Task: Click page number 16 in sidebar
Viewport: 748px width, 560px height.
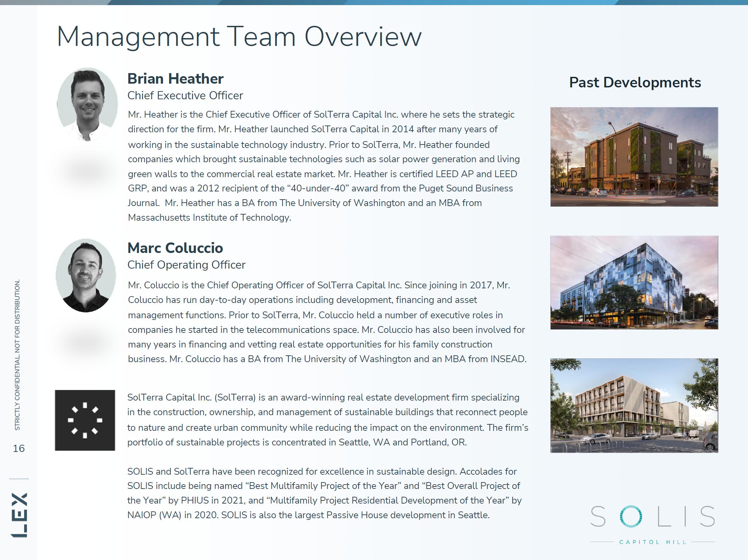Action: [19, 448]
